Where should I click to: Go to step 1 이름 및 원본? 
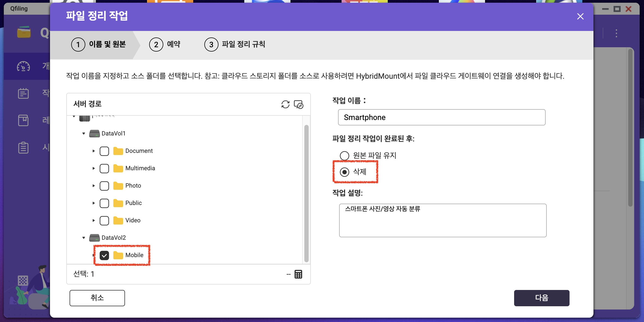click(98, 45)
